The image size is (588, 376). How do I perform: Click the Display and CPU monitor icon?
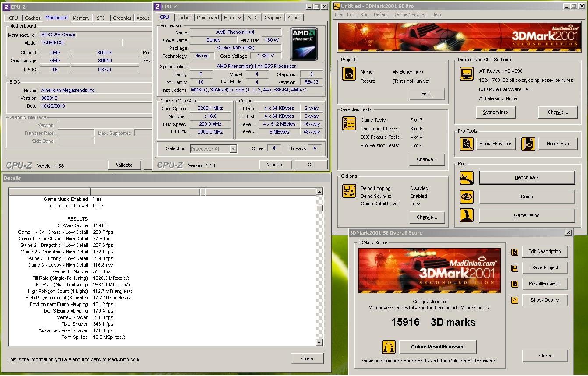pyautogui.click(x=466, y=74)
